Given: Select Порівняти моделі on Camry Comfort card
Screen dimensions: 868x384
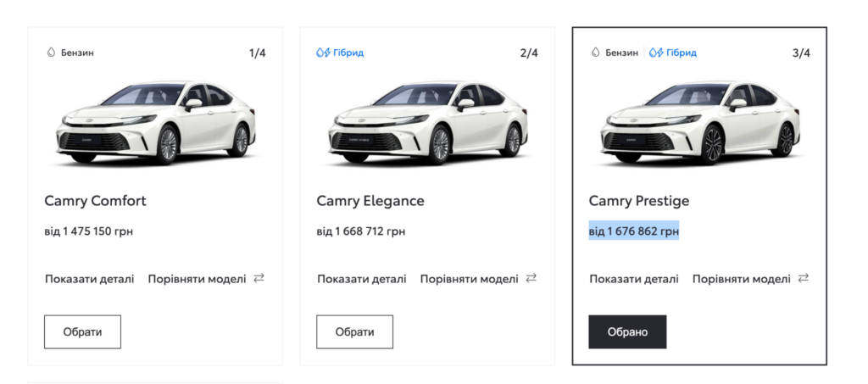Looking at the screenshot, I should tap(197, 279).
